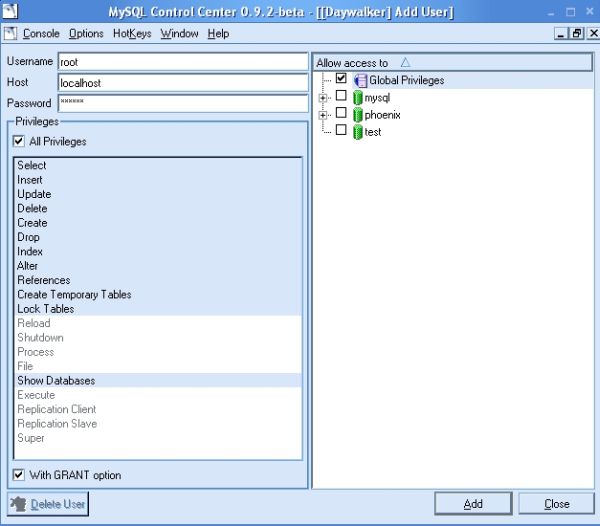Viewport: 600px width, 526px height.
Task: Select the Update privilege
Action: (x=158, y=194)
